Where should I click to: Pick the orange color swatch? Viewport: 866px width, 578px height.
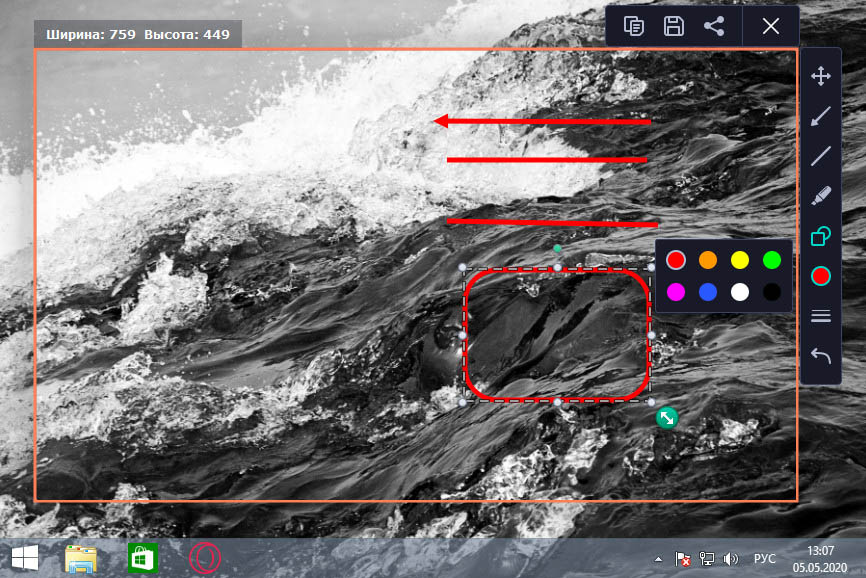pos(707,260)
